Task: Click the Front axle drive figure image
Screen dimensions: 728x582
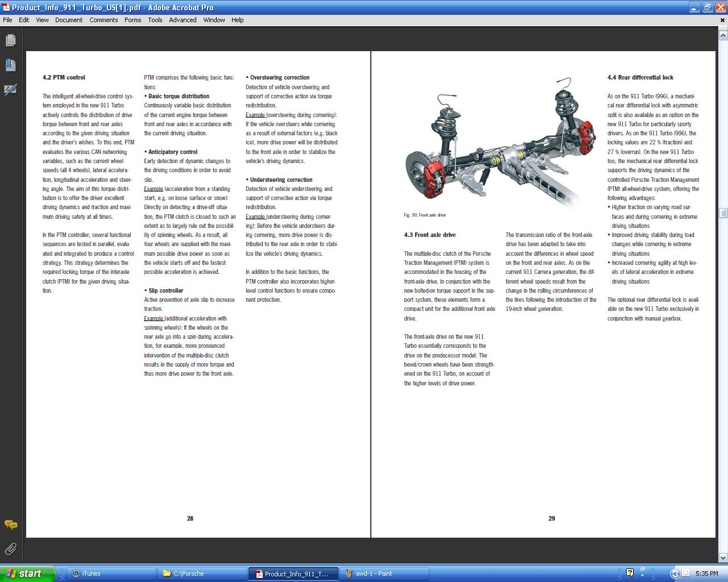Action: [500, 142]
